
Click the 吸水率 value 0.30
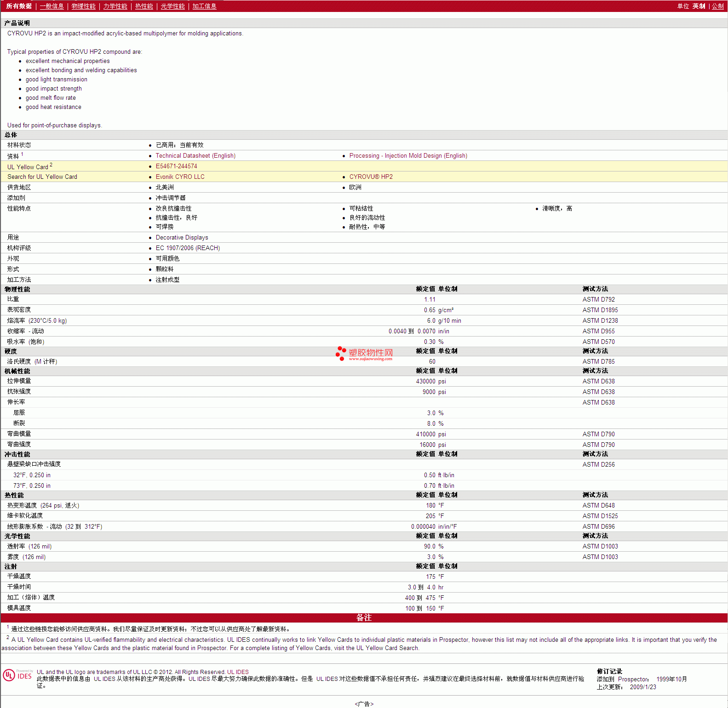click(x=430, y=342)
